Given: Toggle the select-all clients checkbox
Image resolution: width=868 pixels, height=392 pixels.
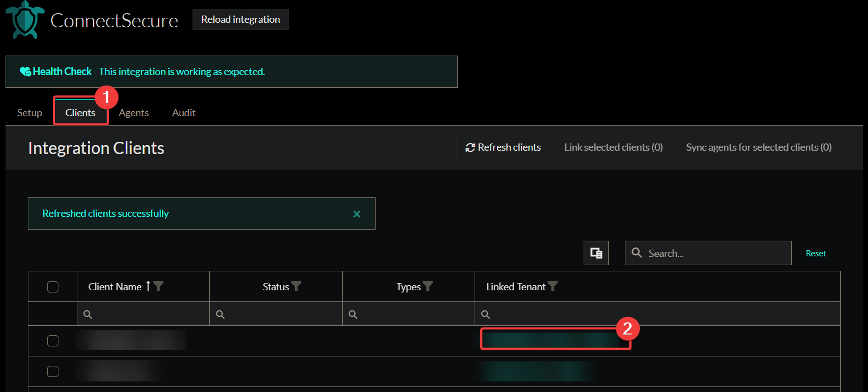Looking at the screenshot, I should point(53,287).
